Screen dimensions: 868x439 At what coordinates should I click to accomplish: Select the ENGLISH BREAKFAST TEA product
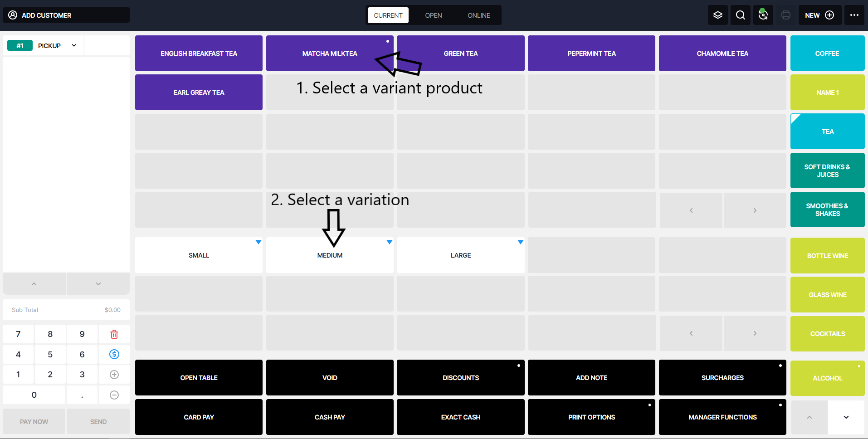click(x=199, y=53)
